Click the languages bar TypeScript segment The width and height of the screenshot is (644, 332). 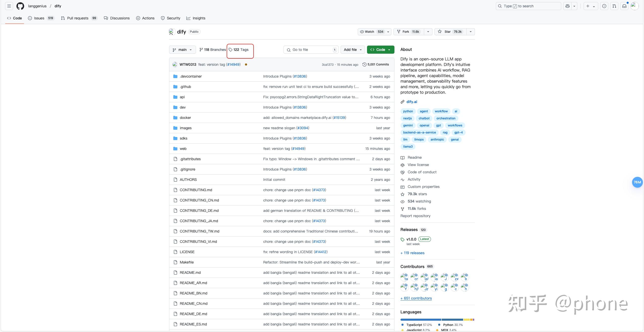[x=421, y=320]
